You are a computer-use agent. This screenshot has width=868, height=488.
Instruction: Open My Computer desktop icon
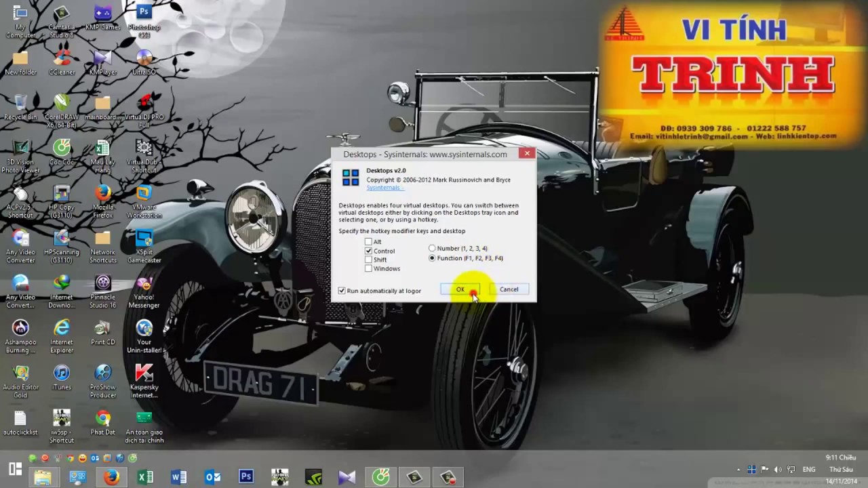click(x=20, y=21)
